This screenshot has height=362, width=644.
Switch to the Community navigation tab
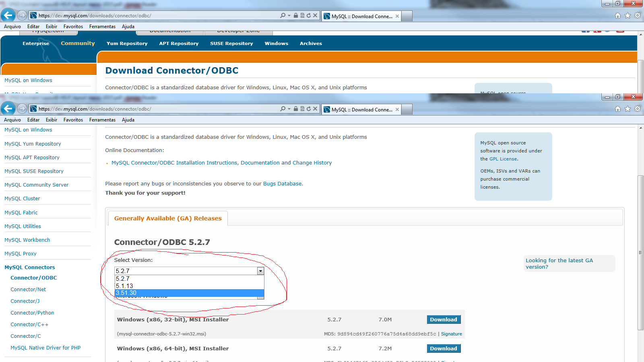click(x=78, y=43)
